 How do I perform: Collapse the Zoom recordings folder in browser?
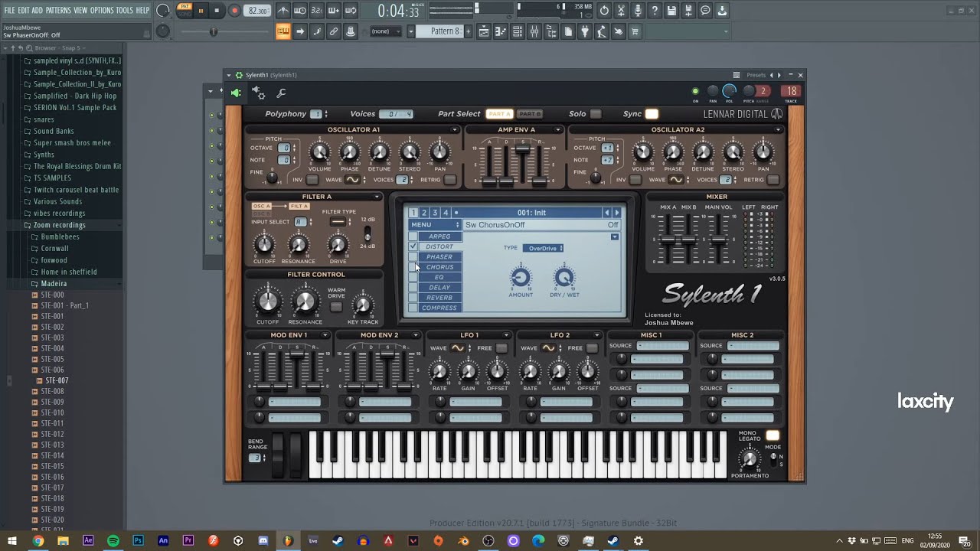tap(60, 225)
